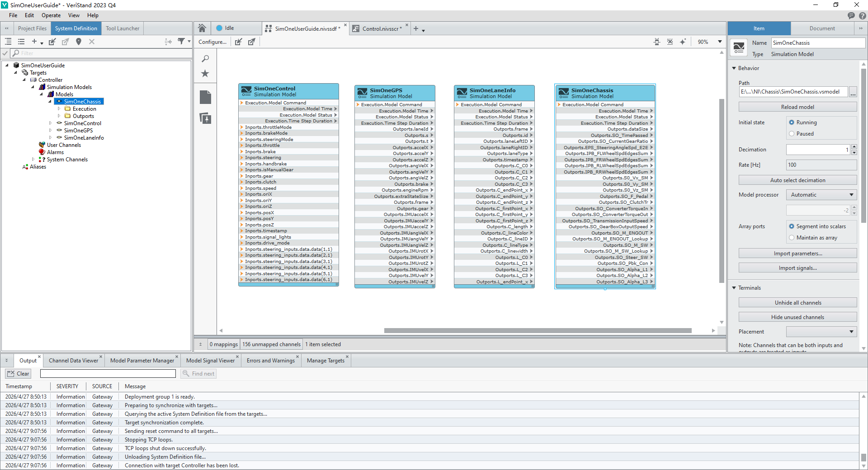Expand the System Channels tree node
Viewport: 868px width, 470px height.
pyautogui.click(x=33, y=160)
